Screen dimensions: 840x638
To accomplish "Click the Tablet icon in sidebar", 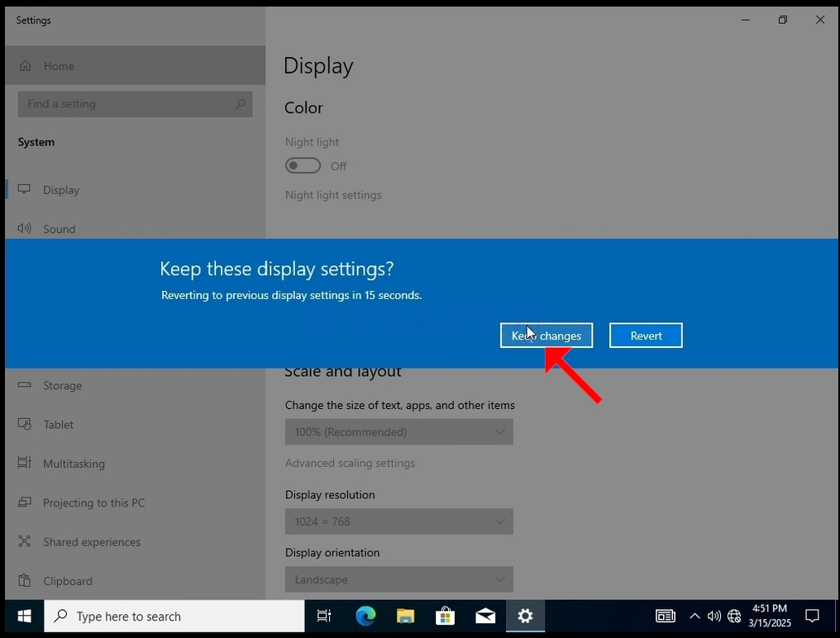I will 24,424.
